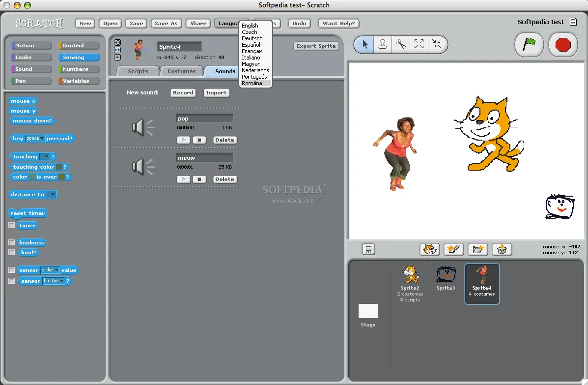The image size is (588, 385).
Task: Enable the timer checkbox
Action: (12, 225)
